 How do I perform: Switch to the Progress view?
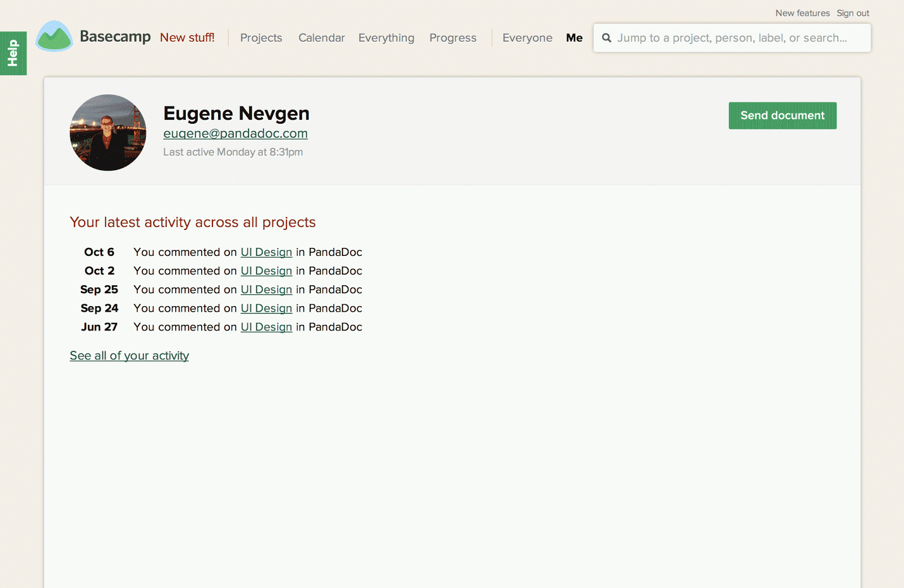(453, 38)
